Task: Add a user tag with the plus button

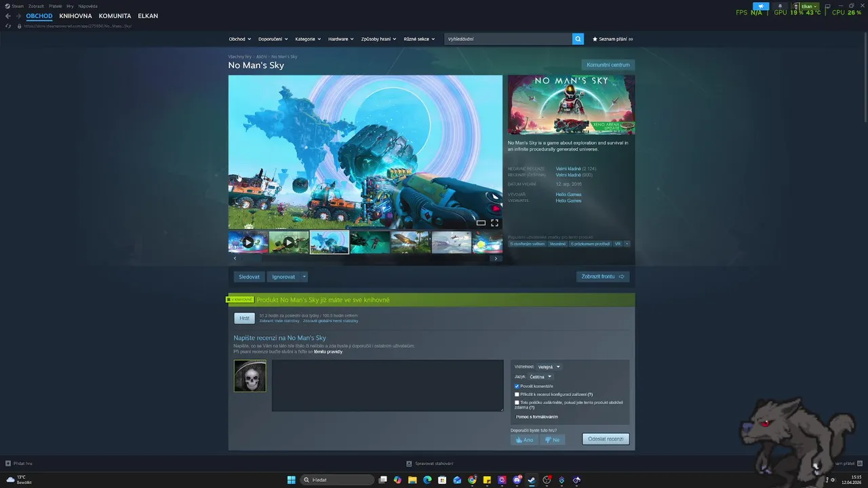Action: point(627,243)
